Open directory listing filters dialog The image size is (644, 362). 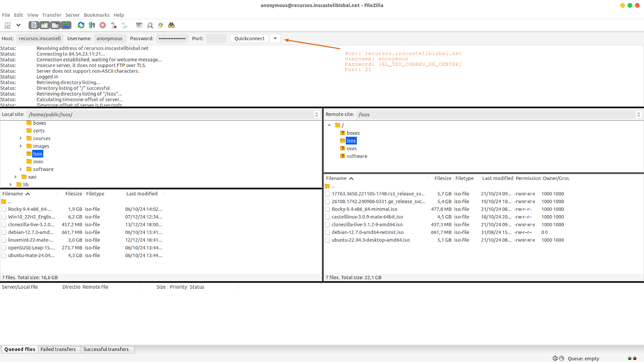(x=139, y=25)
